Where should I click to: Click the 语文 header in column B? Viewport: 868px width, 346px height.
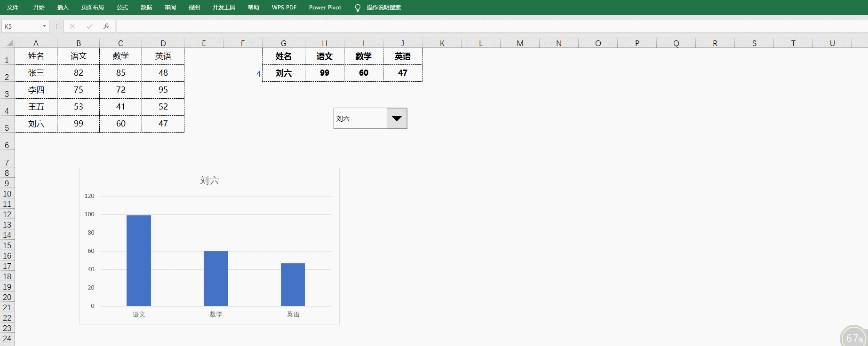pos(79,56)
